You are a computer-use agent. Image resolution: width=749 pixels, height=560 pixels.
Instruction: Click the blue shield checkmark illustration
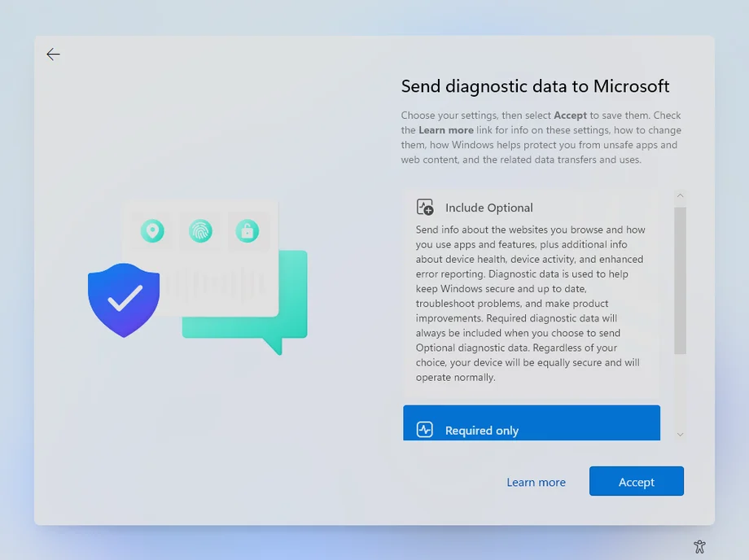(x=124, y=300)
